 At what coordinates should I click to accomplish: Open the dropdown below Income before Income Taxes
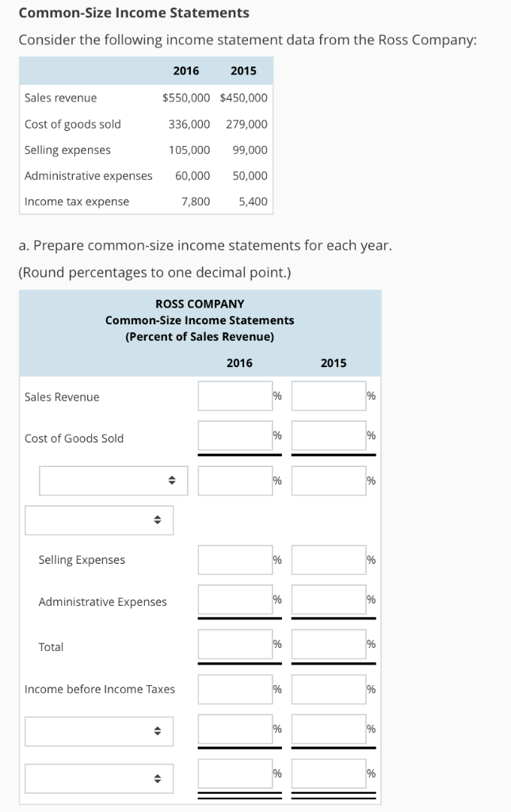point(98,730)
